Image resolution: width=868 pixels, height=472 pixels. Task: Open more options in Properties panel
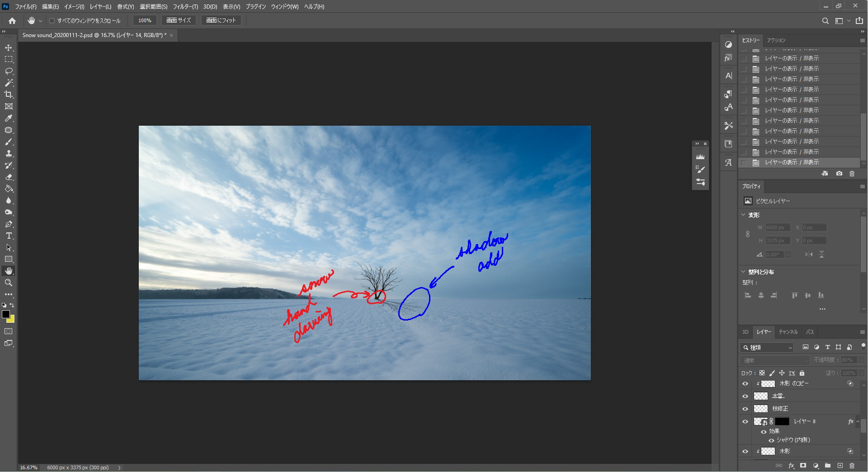pos(822,309)
